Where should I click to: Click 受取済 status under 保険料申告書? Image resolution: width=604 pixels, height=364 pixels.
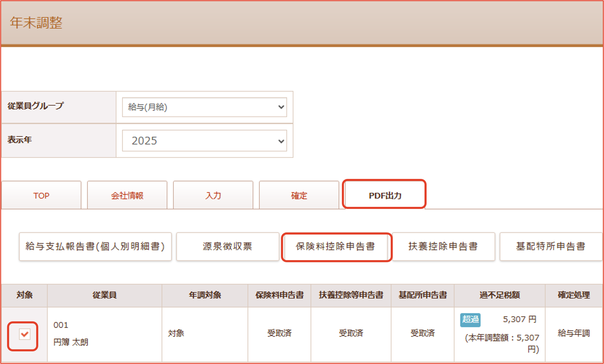(x=279, y=333)
